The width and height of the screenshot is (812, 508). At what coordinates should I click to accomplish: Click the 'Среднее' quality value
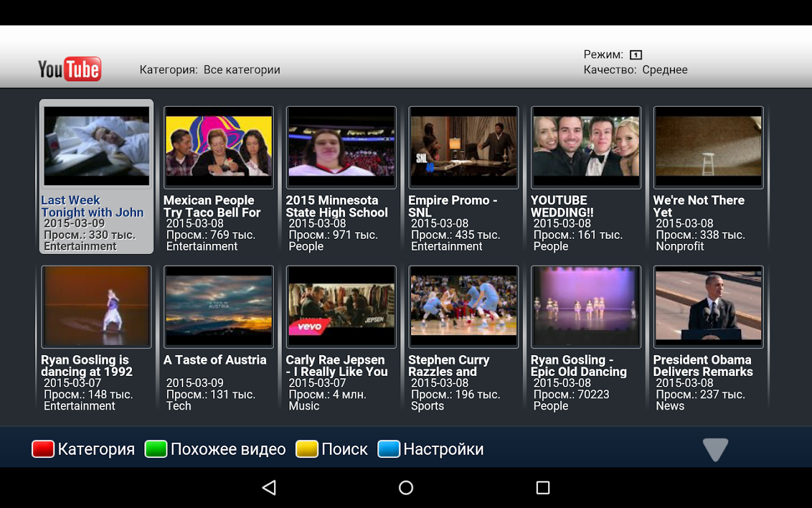click(x=665, y=69)
